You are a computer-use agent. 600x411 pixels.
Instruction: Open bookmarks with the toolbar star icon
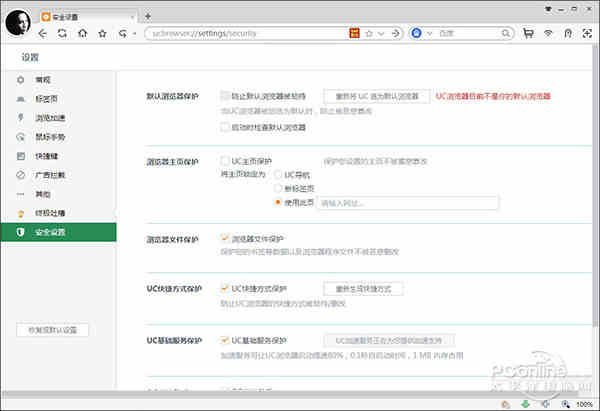coord(102,34)
